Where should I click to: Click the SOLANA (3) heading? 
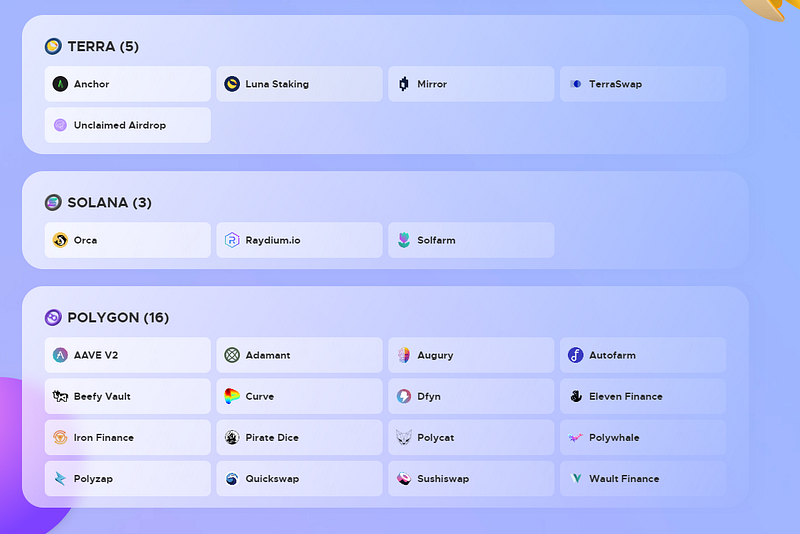point(110,202)
